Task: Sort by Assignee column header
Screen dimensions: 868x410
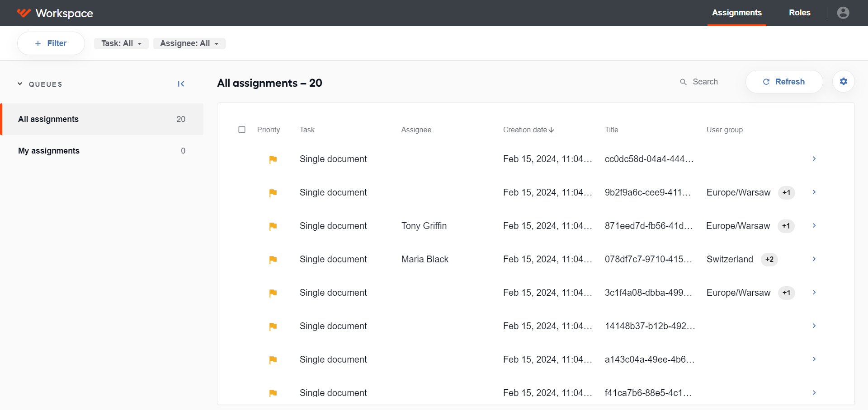Action: pyautogui.click(x=416, y=130)
